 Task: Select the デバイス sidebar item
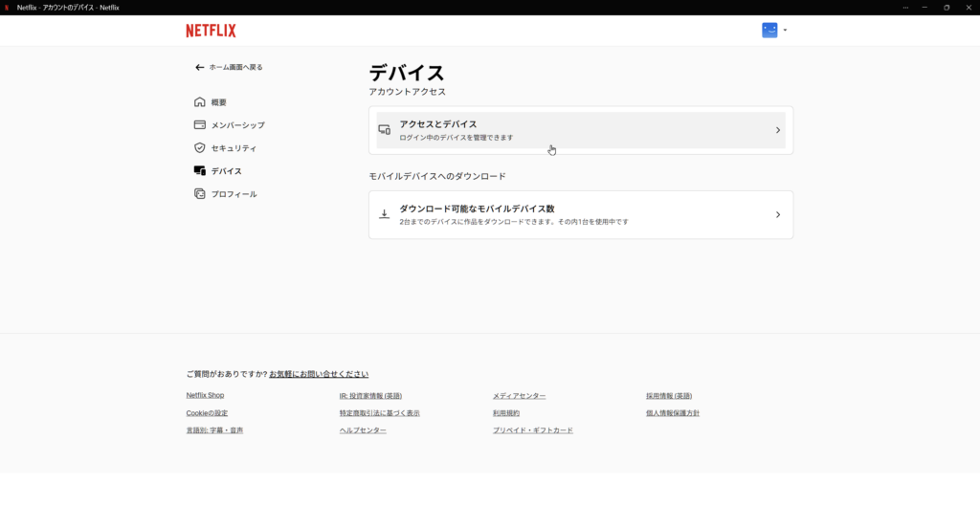pos(226,171)
